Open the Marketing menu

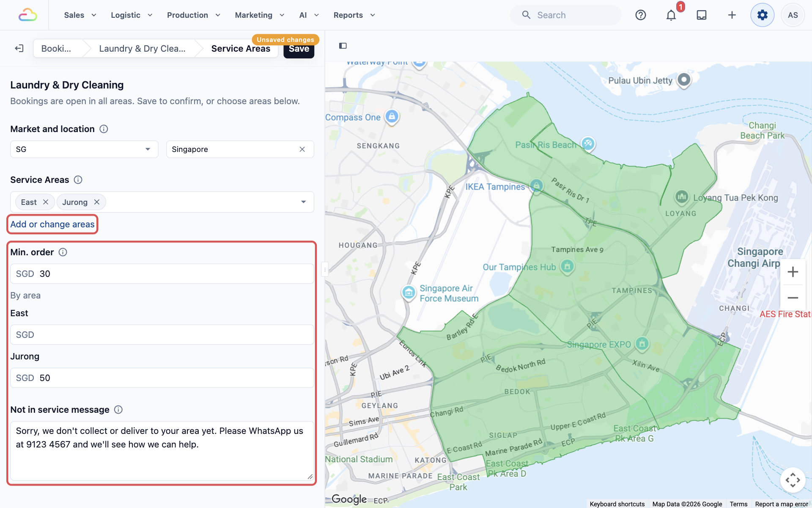pyautogui.click(x=260, y=15)
